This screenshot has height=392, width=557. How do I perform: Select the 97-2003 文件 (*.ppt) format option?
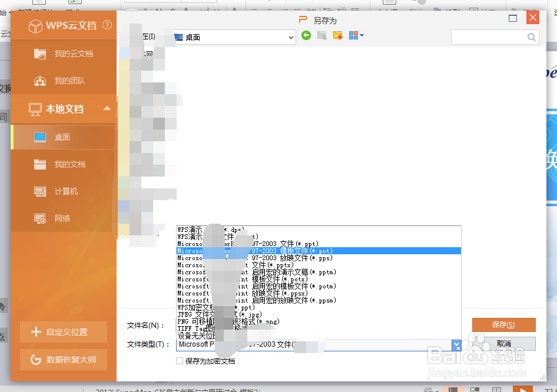coord(319,244)
